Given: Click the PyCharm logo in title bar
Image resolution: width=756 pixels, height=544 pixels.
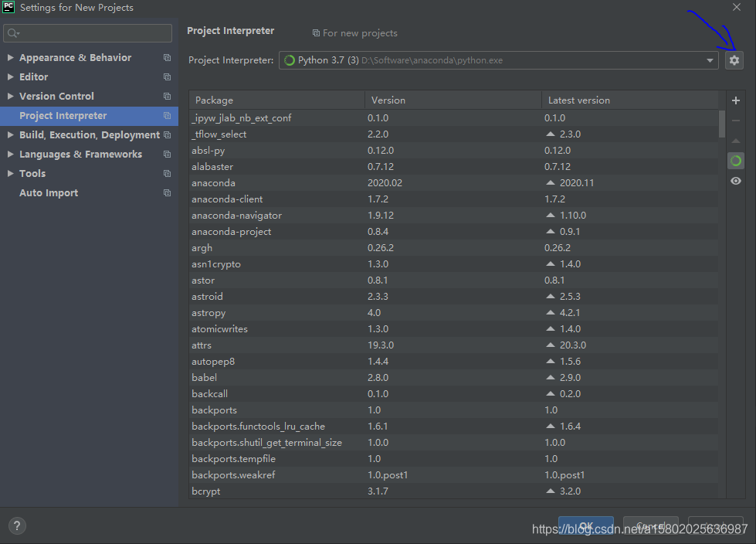Looking at the screenshot, I should (8, 7).
